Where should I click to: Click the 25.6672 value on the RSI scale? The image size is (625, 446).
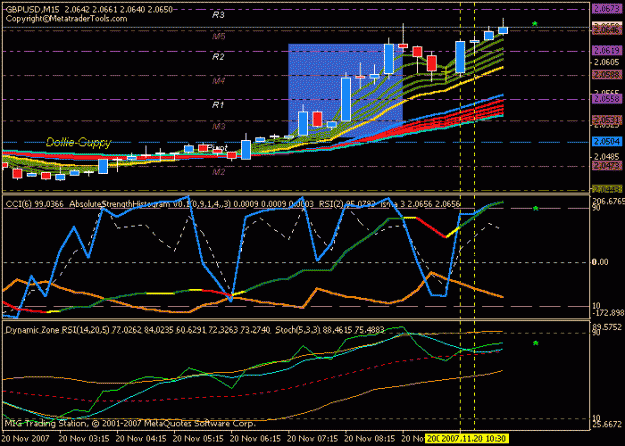pos(607,424)
